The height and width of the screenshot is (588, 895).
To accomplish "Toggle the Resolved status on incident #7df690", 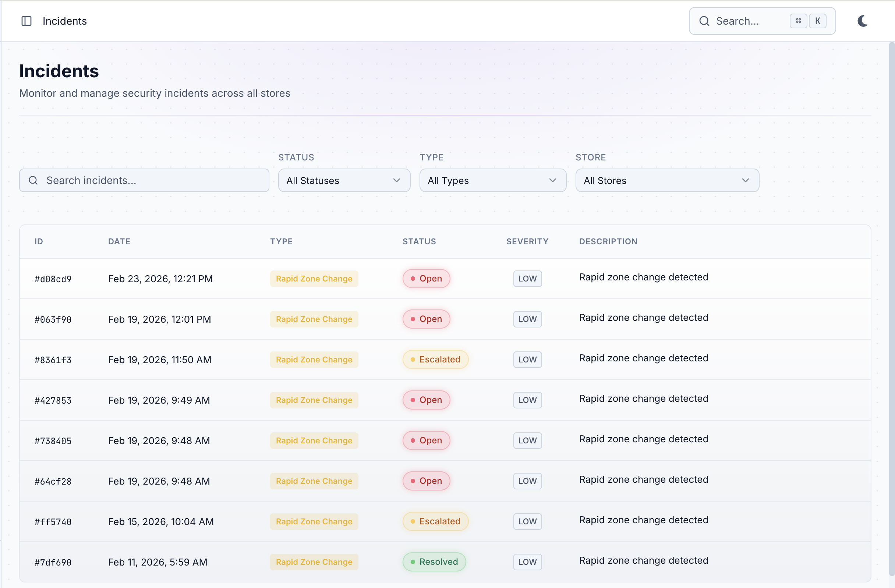I will 434,562.
